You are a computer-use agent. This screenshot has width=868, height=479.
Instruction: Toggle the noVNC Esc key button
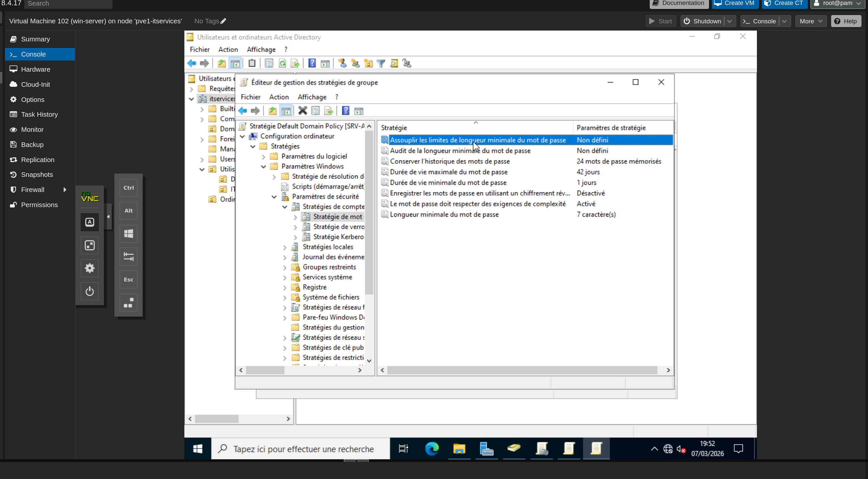tap(129, 279)
